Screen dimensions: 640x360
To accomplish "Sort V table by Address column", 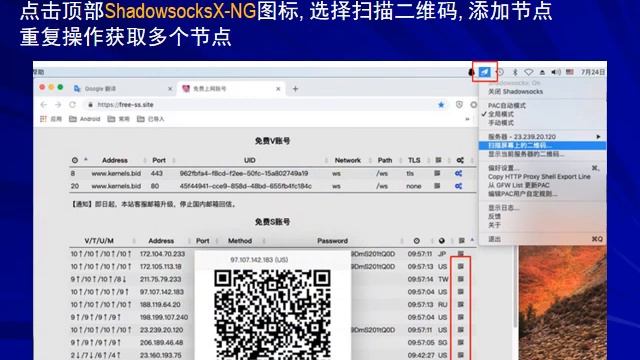I will [115, 160].
